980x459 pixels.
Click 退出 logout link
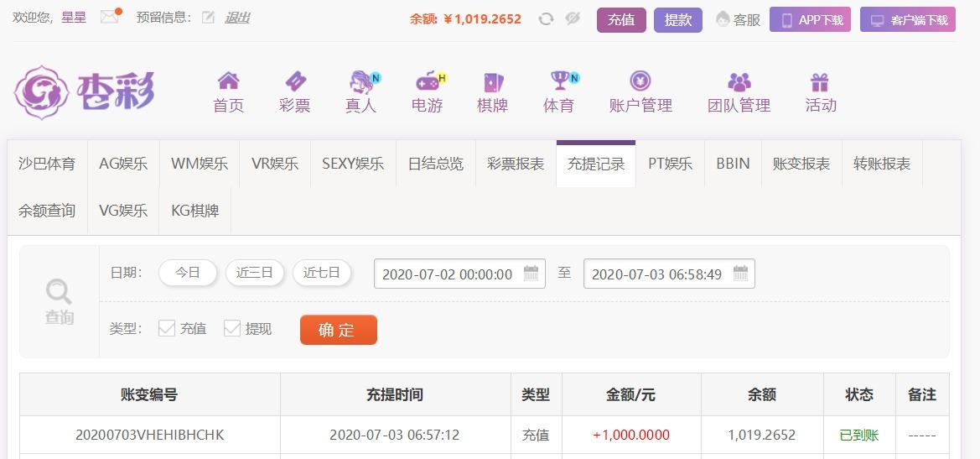[237, 18]
